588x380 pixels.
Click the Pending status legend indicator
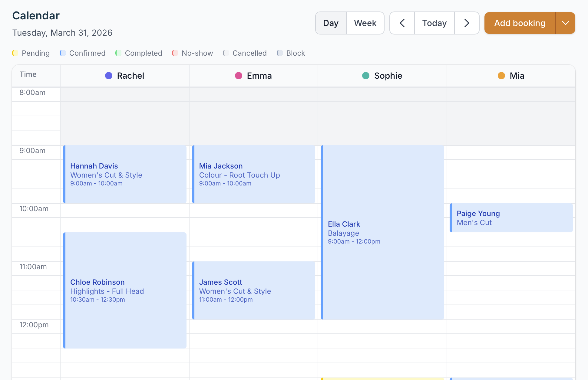tap(15, 53)
